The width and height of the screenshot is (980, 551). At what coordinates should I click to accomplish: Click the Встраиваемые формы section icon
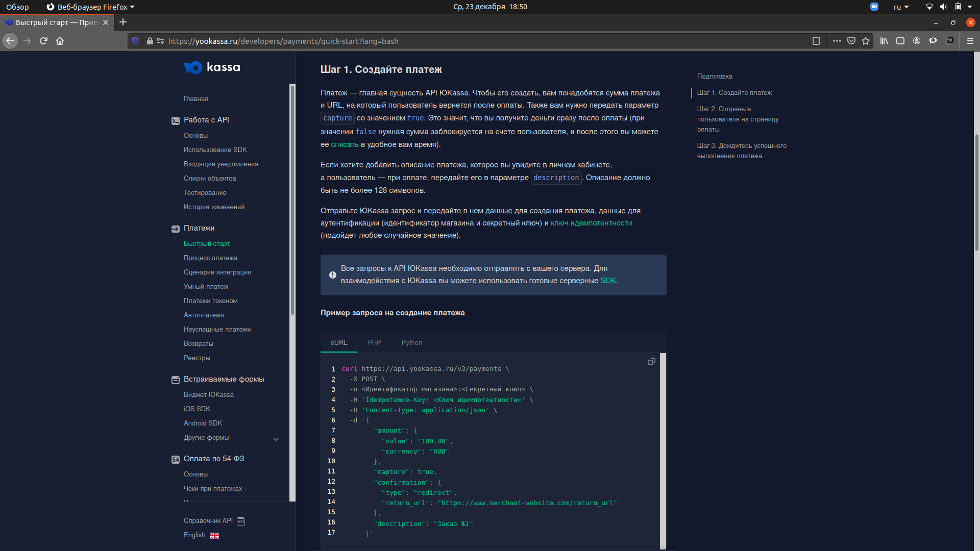click(x=176, y=380)
